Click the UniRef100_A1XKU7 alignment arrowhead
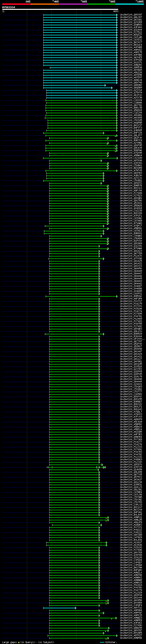The width and height of the screenshot is (146, 644). [x=107, y=542]
